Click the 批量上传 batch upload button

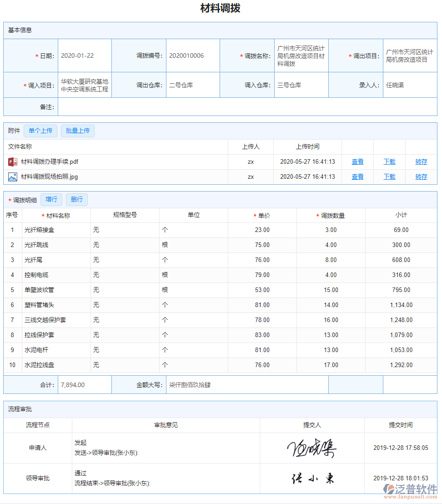tap(77, 131)
